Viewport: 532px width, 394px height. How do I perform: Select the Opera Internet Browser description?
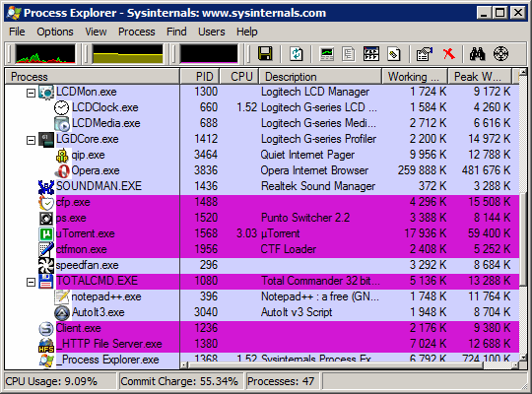point(314,170)
